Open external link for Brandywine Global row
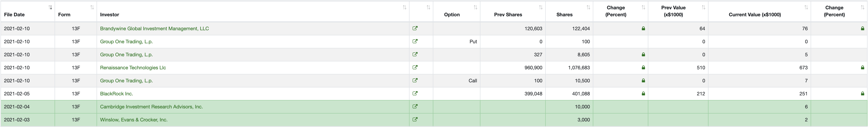868x127 pixels. (x=415, y=29)
